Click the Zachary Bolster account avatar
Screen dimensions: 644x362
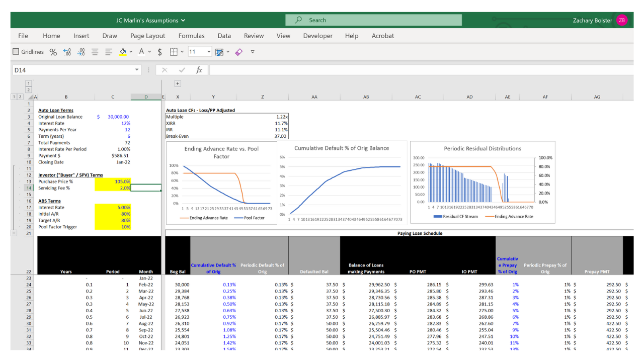622,21
